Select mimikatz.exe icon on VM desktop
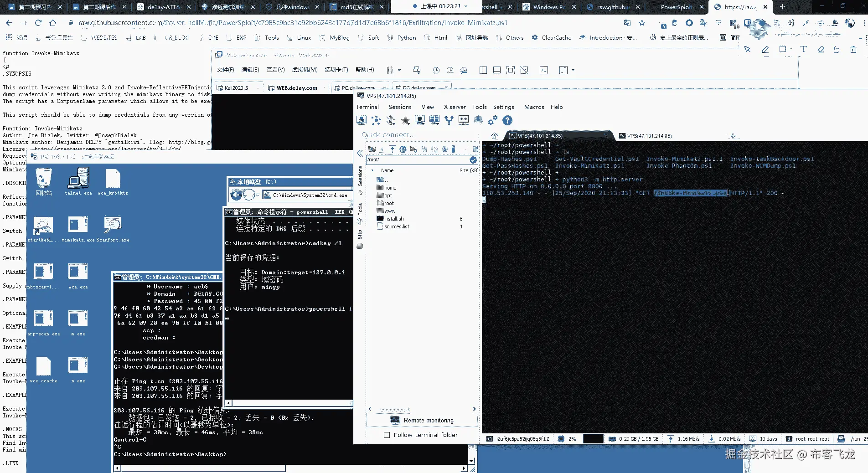868x473 pixels. tap(78, 229)
